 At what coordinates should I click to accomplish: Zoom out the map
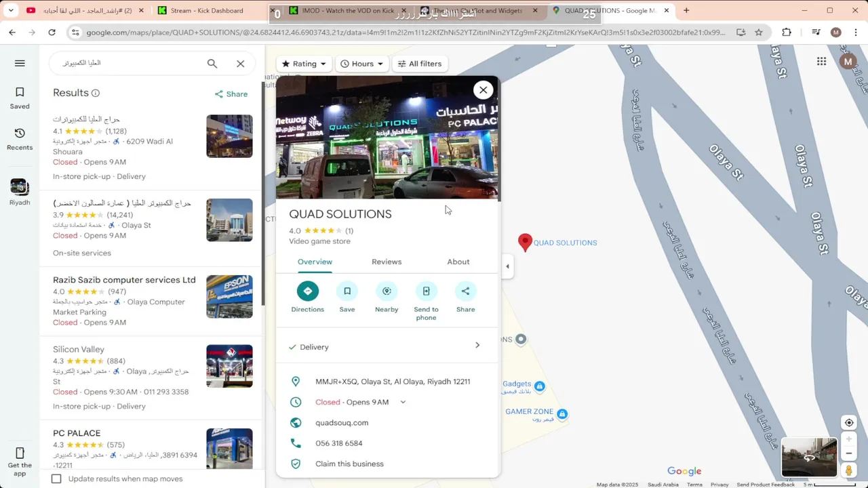pyautogui.click(x=848, y=453)
